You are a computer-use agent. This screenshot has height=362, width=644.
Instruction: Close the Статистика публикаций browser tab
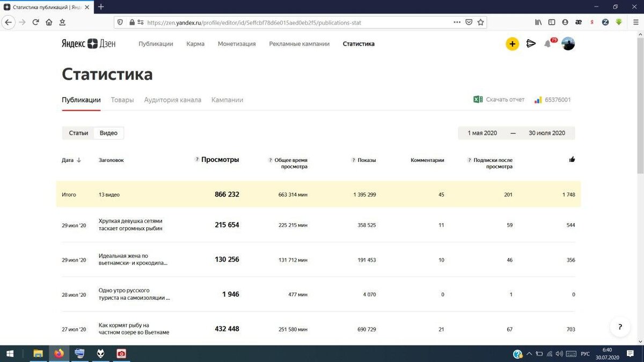(87, 7)
